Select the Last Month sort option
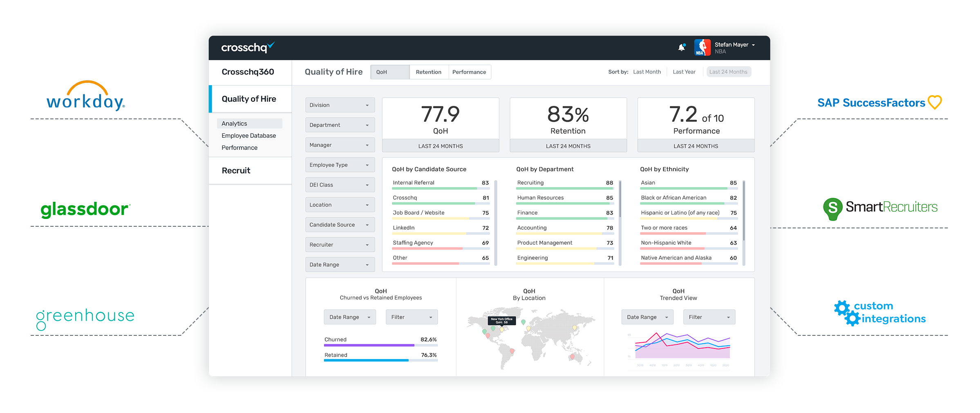Viewport: 980px width, 413px height. coord(647,72)
